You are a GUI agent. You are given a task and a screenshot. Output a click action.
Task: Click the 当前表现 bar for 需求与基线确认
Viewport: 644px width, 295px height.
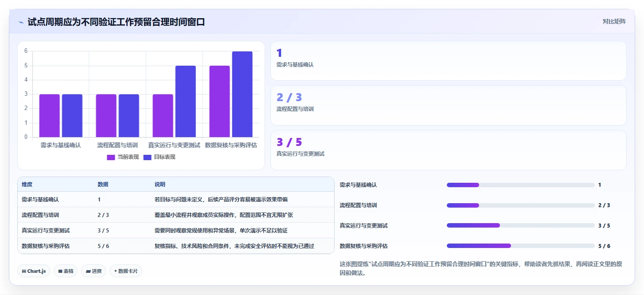[50, 116]
